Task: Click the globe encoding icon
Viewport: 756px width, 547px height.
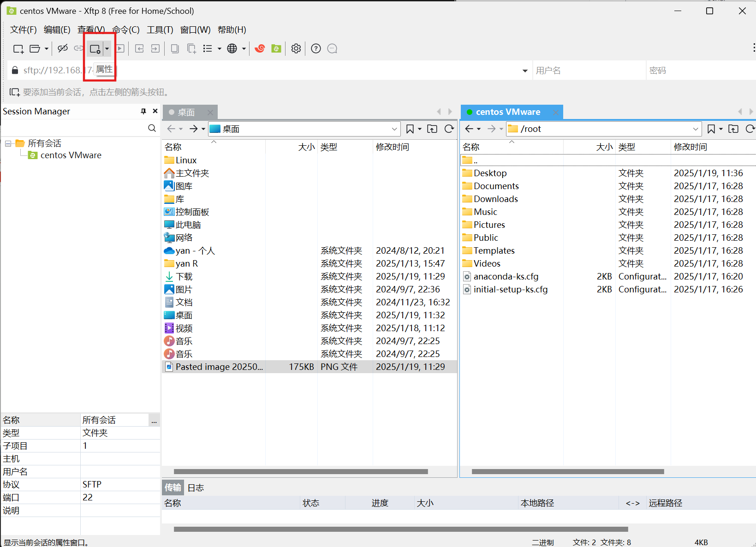Action: coord(232,48)
